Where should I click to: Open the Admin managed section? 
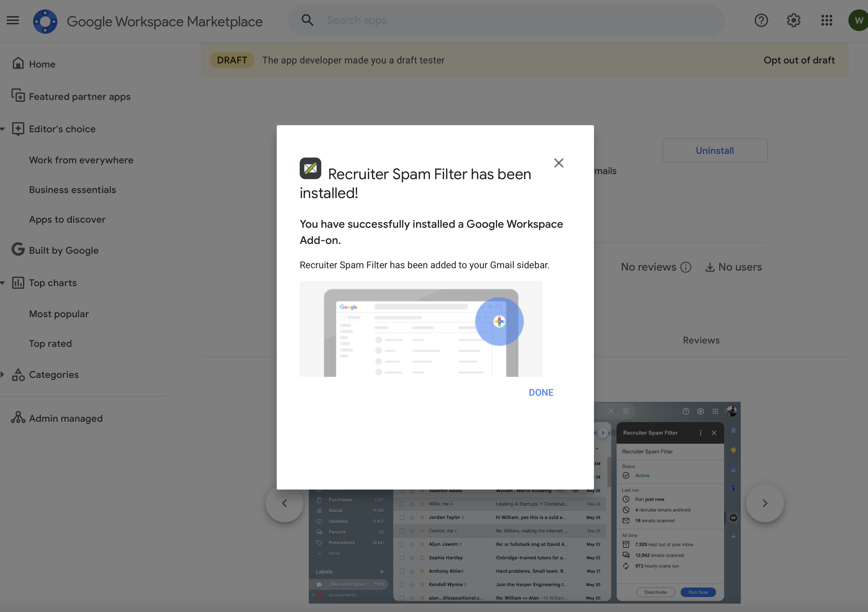[66, 418]
